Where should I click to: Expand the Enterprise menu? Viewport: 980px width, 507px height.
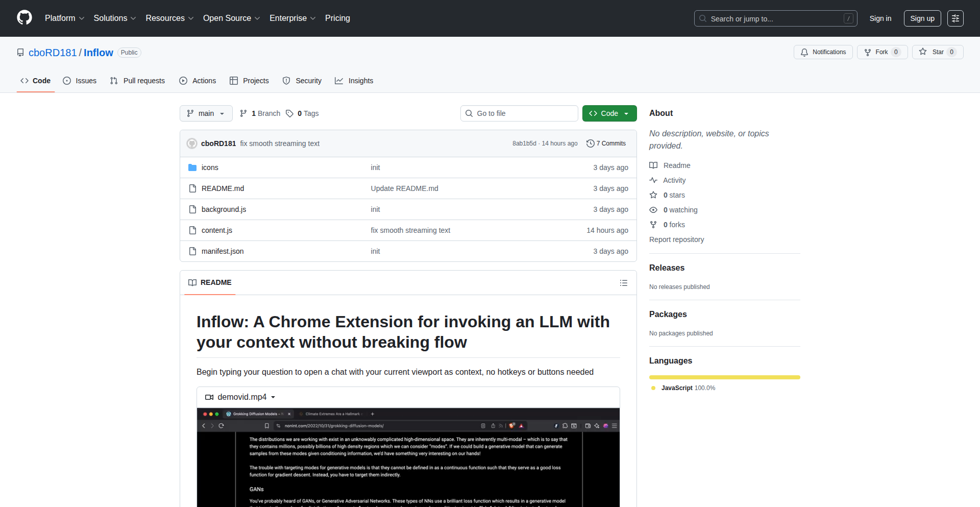click(x=292, y=18)
